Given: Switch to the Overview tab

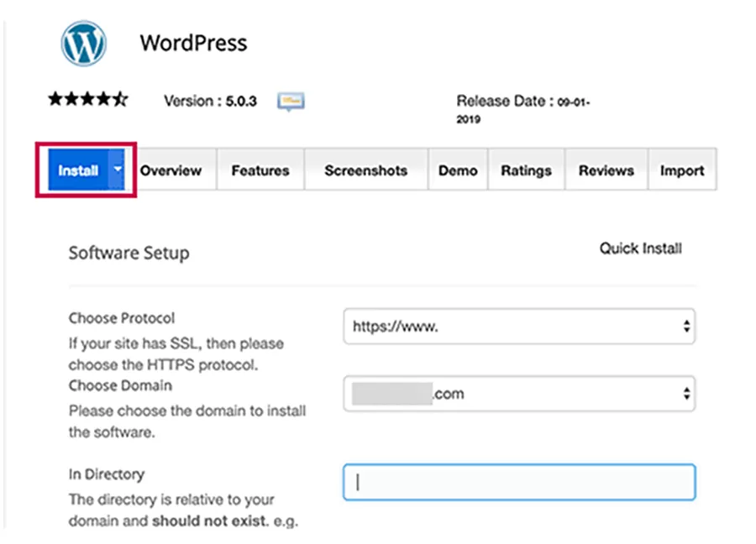Looking at the screenshot, I should click(x=171, y=170).
